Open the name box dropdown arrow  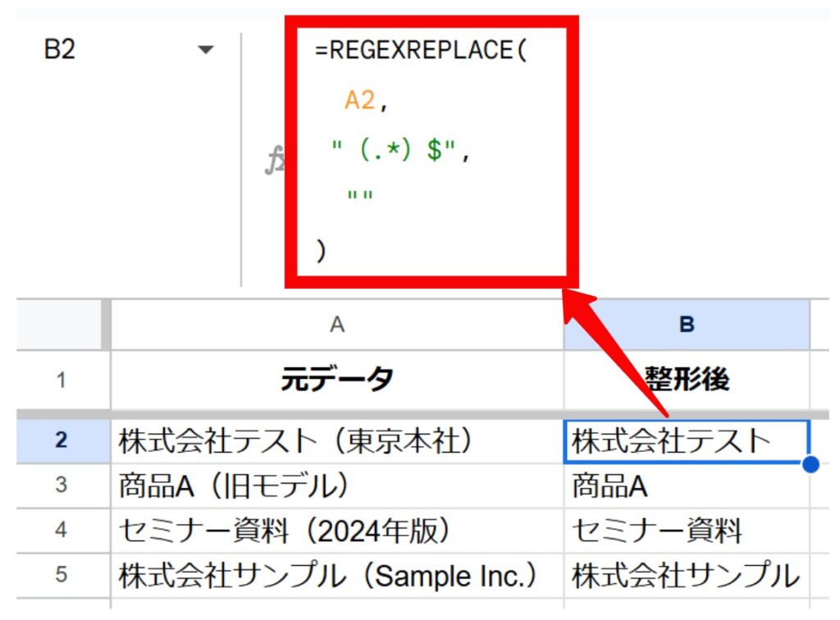coord(206,50)
